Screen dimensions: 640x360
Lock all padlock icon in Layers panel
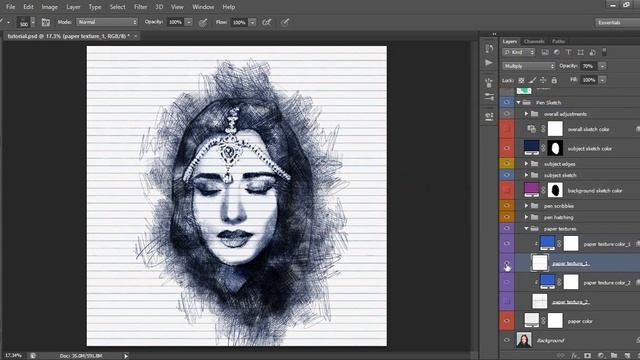[x=554, y=80]
